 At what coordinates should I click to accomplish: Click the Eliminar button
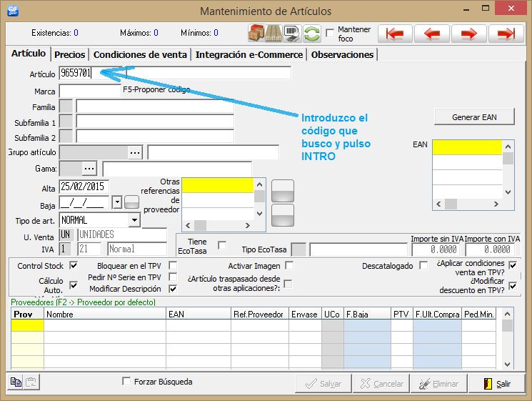439,384
